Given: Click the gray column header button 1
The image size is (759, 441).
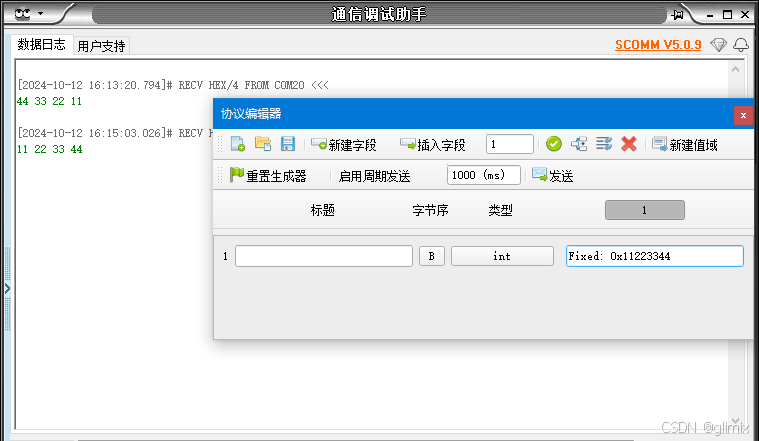Looking at the screenshot, I should tap(645, 210).
